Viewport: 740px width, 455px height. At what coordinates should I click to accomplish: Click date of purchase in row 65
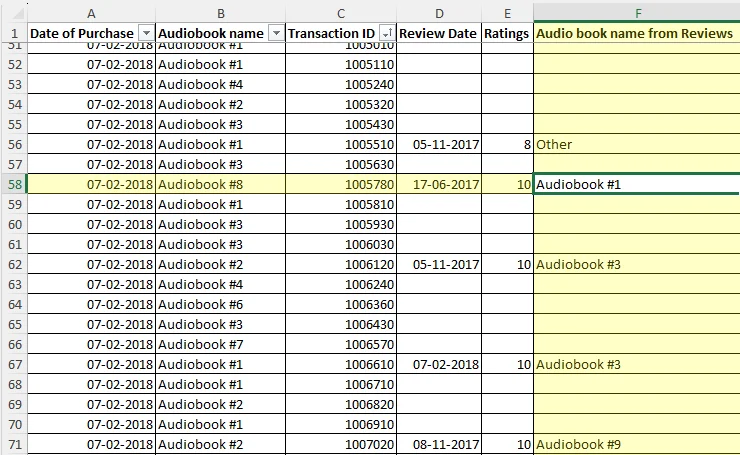pyautogui.click(x=91, y=324)
